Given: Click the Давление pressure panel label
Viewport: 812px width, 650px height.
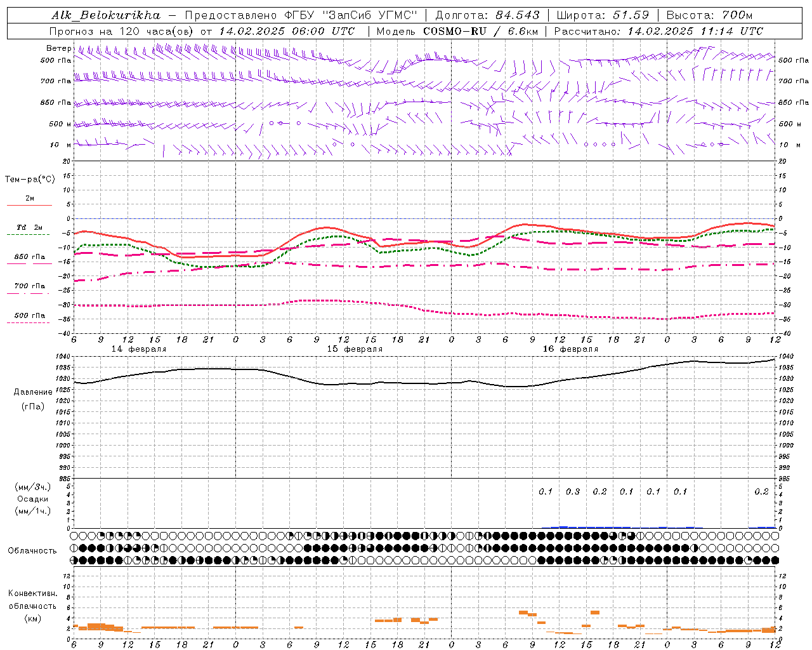Looking at the screenshot, I should click(32, 392).
